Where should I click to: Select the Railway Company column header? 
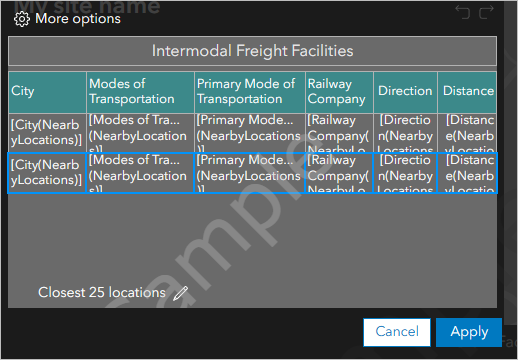coord(339,92)
